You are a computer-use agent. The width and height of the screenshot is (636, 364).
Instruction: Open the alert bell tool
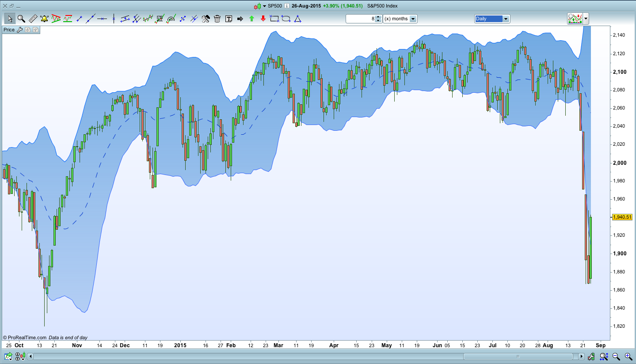[44, 19]
